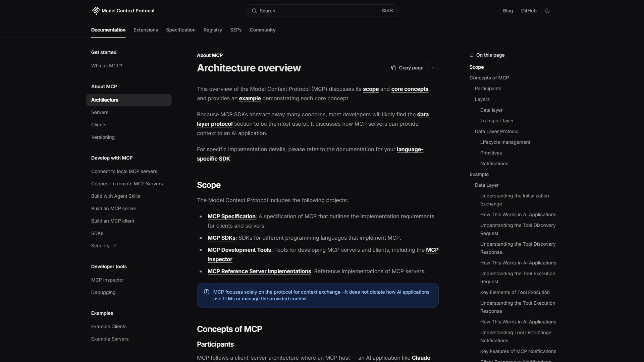This screenshot has height=362, width=644.
Task: Click the search magnifier icon
Action: pyautogui.click(x=254, y=11)
